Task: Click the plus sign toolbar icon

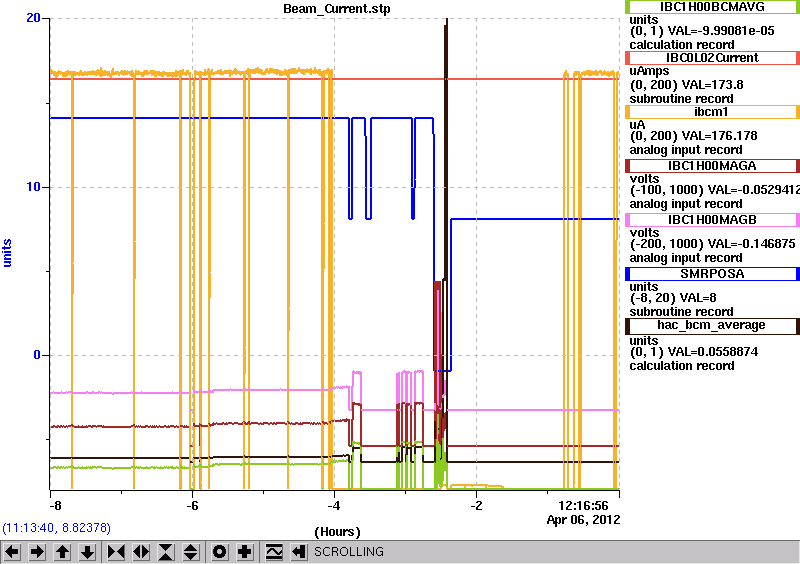Action: pyautogui.click(x=245, y=552)
